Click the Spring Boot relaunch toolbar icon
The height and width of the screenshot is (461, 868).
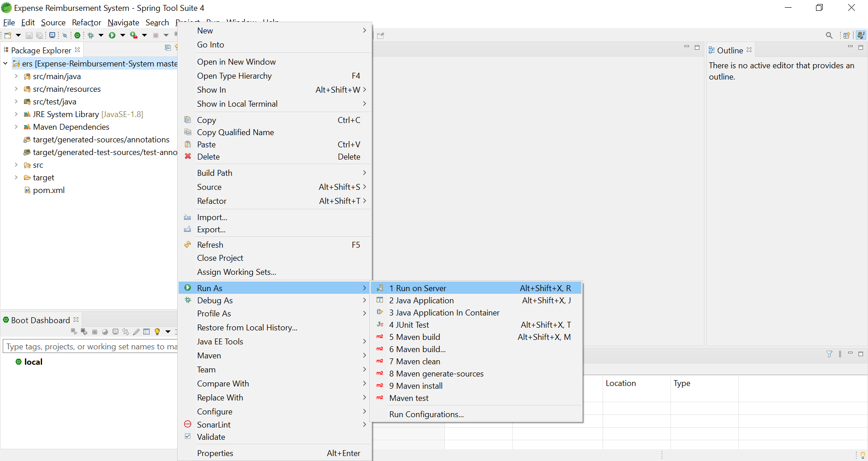[78, 35]
